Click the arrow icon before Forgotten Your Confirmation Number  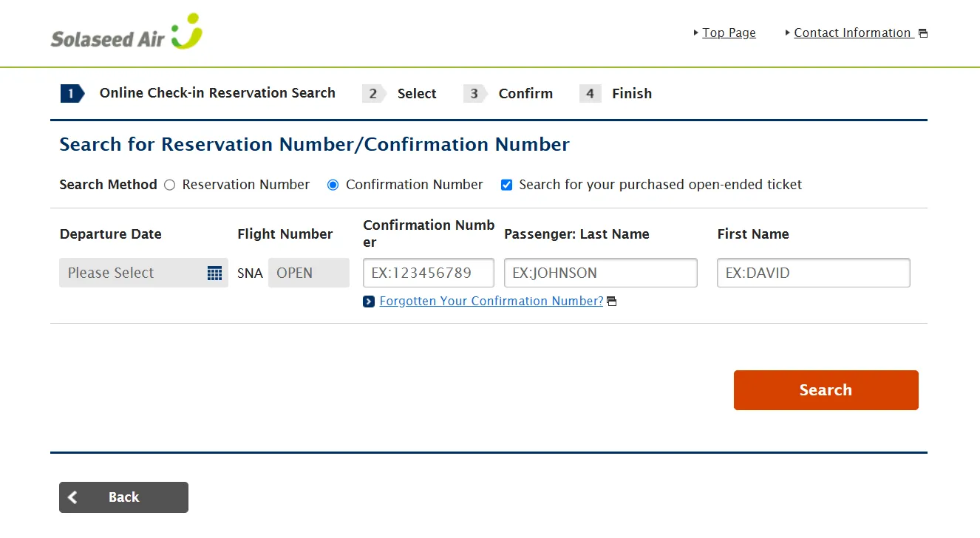[369, 302]
